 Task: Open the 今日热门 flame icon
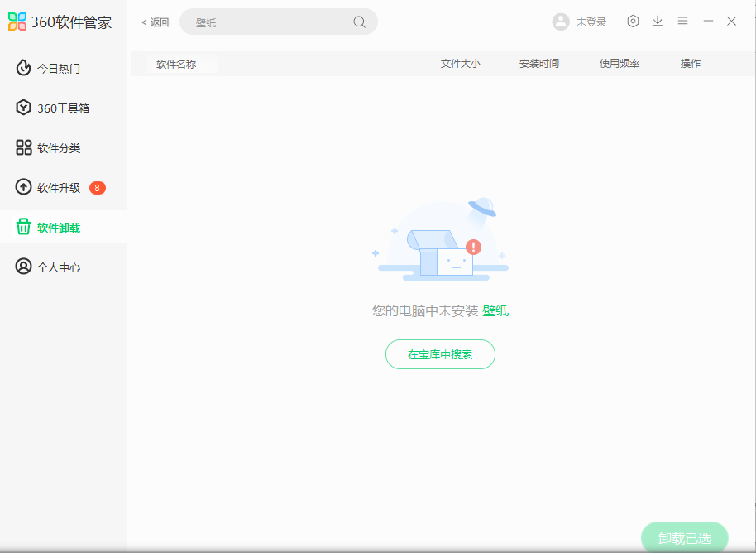tap(23, 68)
